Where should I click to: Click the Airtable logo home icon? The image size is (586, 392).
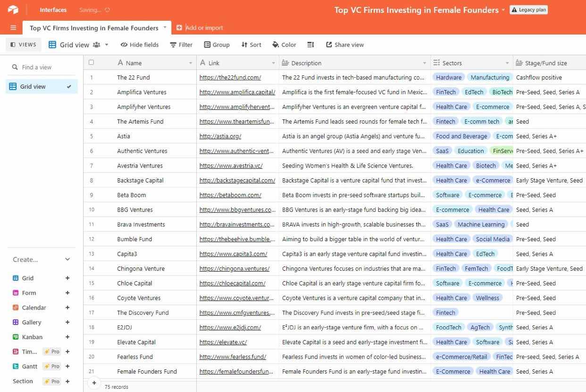(x=13, y=9)
